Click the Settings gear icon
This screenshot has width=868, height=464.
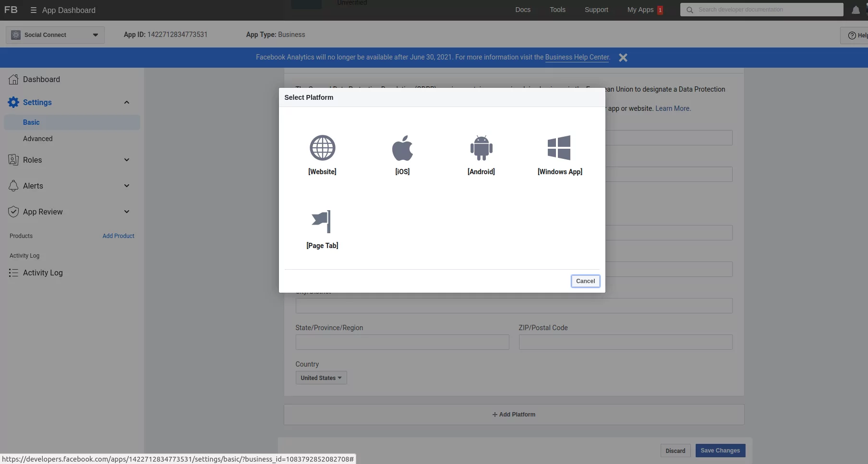point(13,102)
